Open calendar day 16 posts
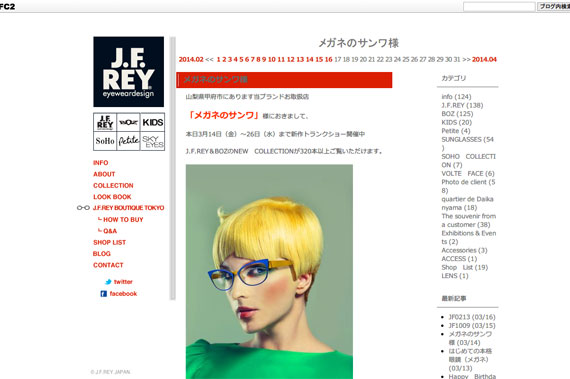Viewport: 570px width, 379px height. [x=329, y=59]
